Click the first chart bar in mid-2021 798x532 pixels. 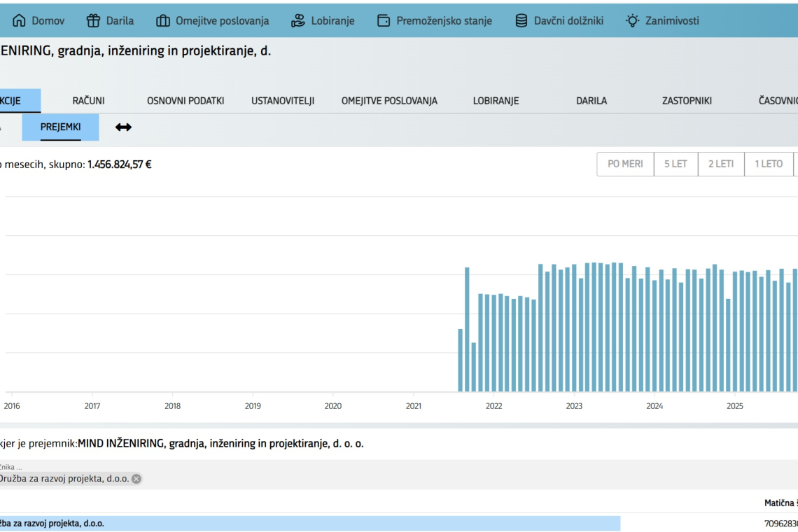point(460,360)
